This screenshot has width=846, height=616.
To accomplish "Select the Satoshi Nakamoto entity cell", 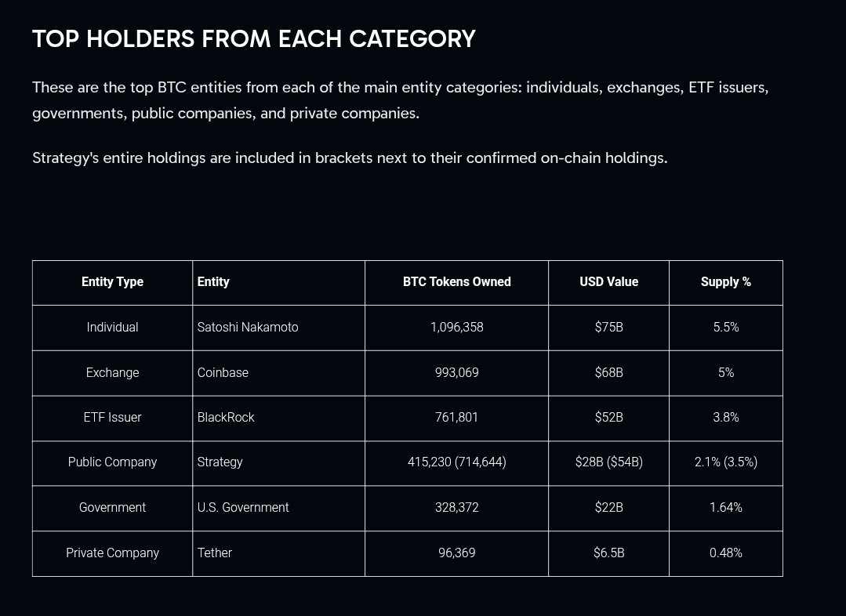I will click(248, 328).
